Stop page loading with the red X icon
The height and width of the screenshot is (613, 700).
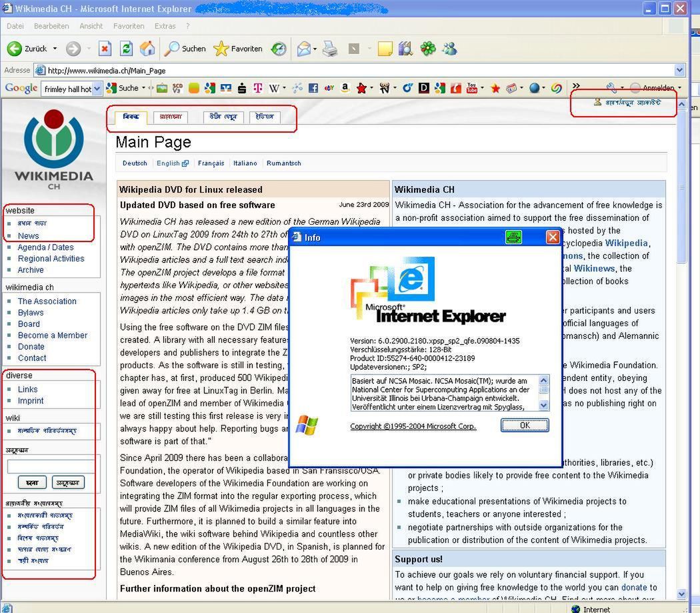click(x=105, y=49)
